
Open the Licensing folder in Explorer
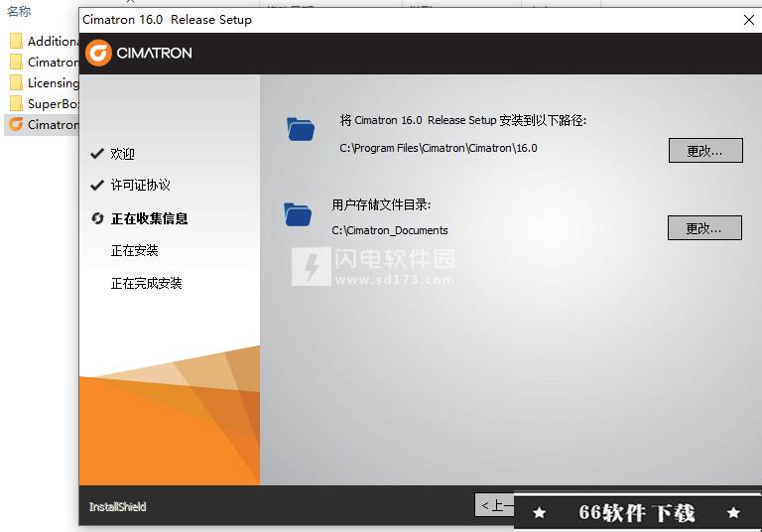click(43, 83)
